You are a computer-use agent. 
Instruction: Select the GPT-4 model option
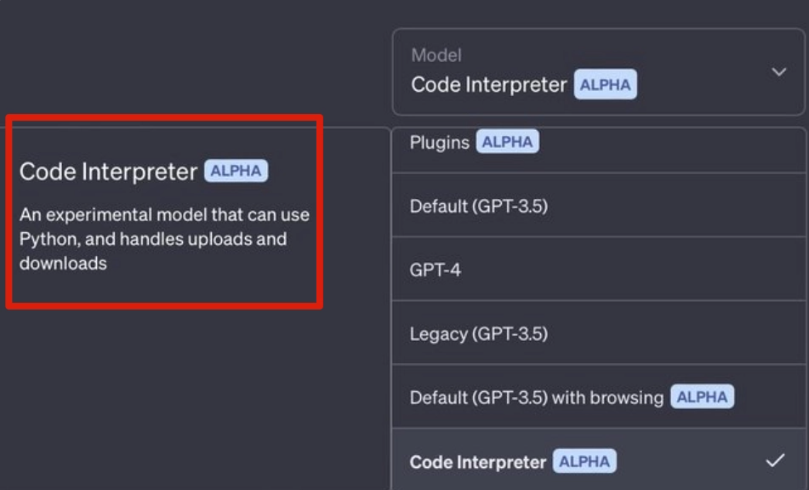coord(435,270)
